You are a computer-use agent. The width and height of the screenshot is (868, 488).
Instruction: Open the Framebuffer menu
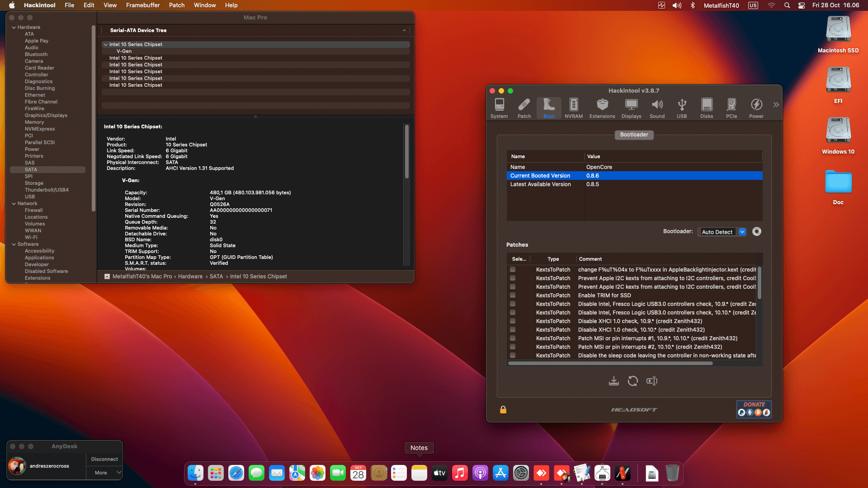click(x=142, y=5)
